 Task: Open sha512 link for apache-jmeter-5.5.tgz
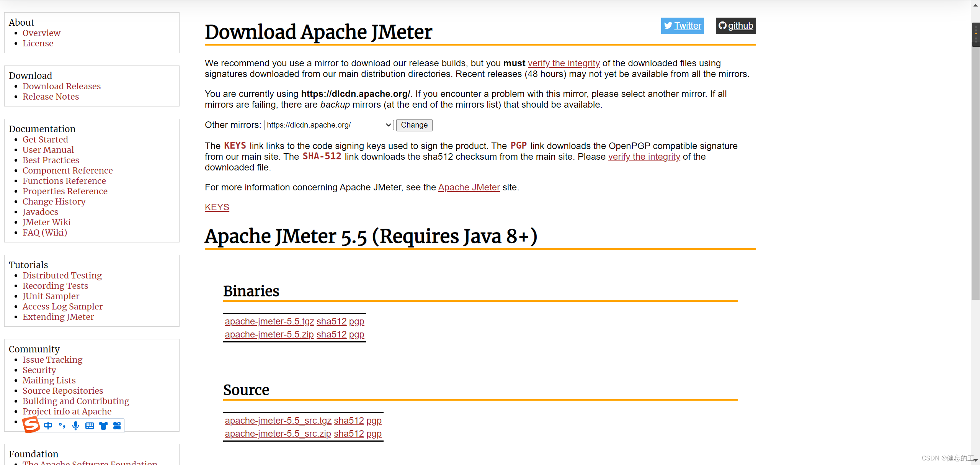tap(331, 321)
